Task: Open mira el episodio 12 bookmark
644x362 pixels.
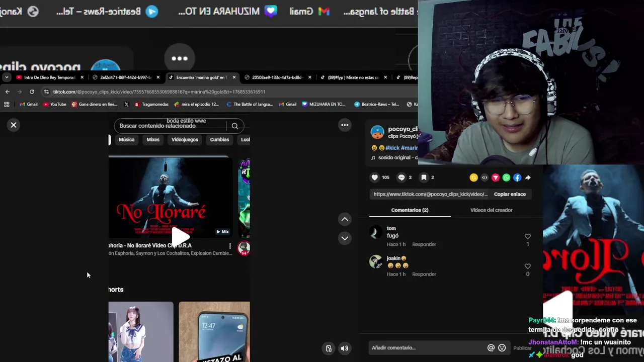Action: 197,105
